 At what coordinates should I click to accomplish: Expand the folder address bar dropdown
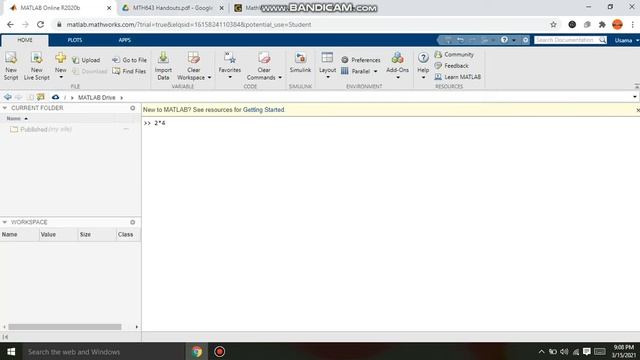click(635, 97)
